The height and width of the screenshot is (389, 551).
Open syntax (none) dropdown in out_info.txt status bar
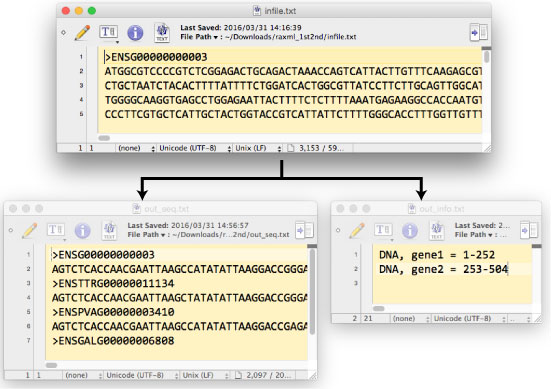coord(411,319)
